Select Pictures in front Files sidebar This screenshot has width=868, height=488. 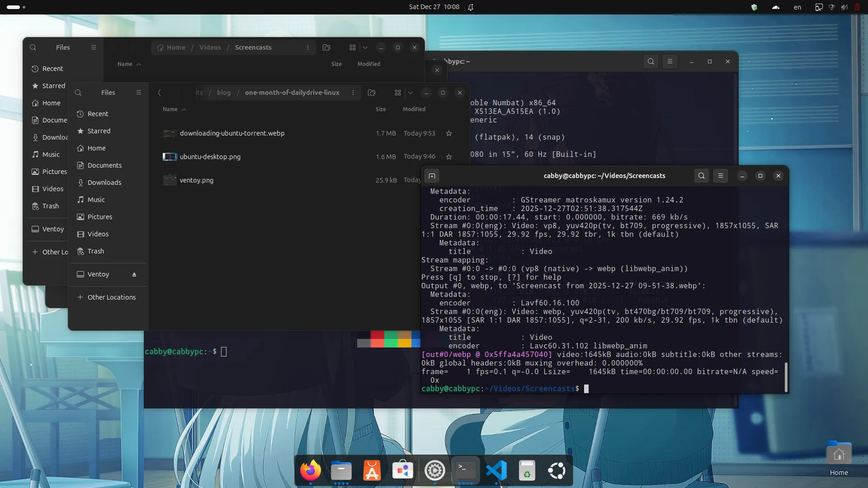(99, 217)
